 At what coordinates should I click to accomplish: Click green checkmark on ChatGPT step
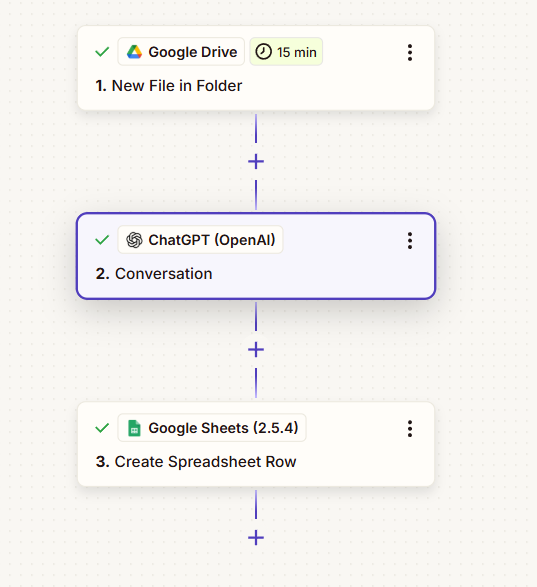pyautogui.click(x=102, y=240)
